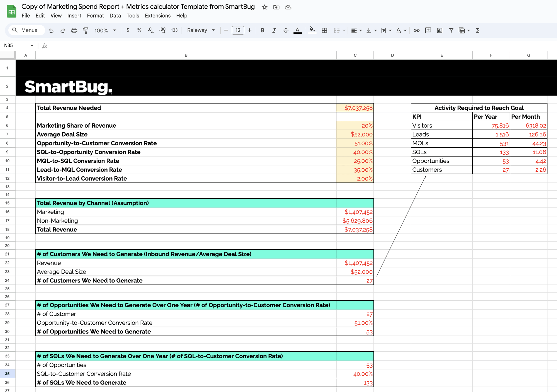Open the Edit menu
The image size is (557, 392).
click(40, 16)
